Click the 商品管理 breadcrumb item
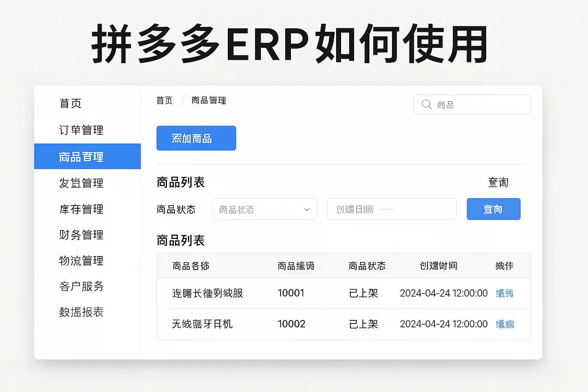588x392 pixels. pyautogui.click(x=209, y=100)
